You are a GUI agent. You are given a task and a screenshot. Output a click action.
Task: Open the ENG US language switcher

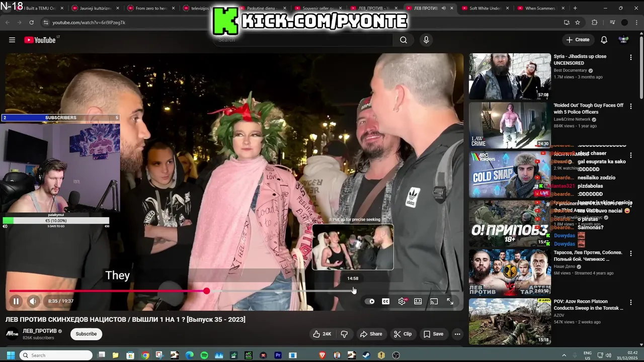click(x=587, y=355)
